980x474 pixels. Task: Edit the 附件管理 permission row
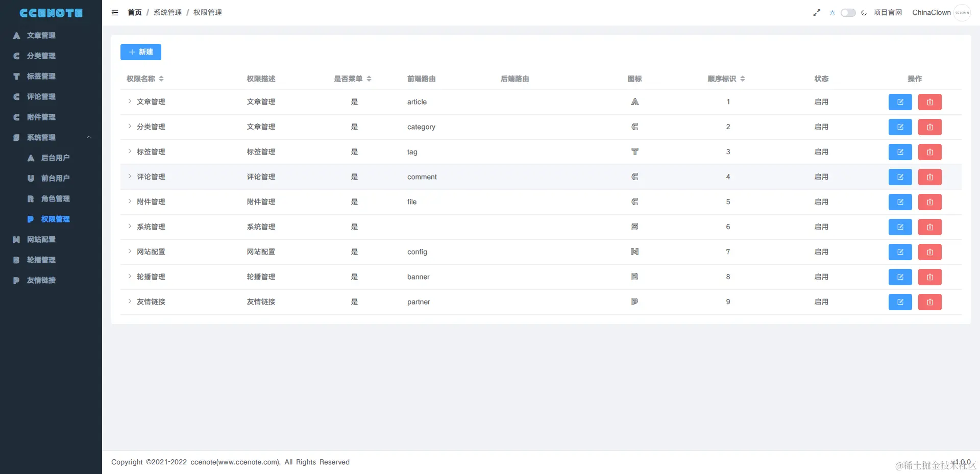point(900,202)
